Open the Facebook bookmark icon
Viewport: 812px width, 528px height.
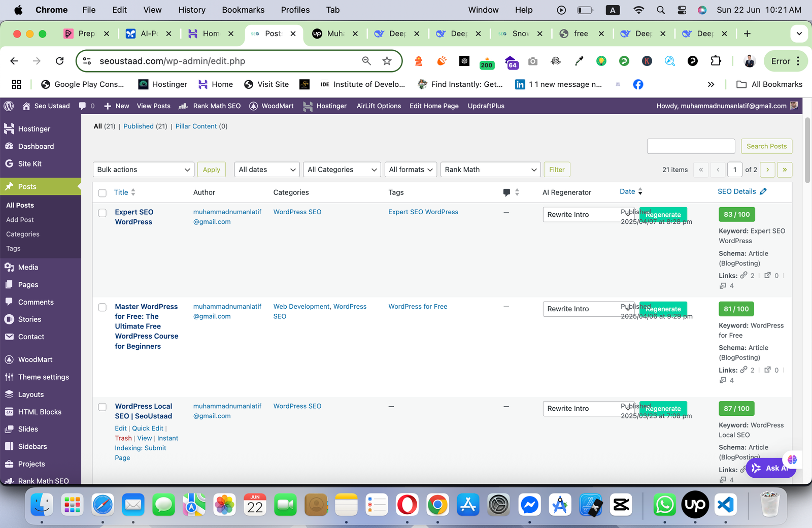(638, 84)
